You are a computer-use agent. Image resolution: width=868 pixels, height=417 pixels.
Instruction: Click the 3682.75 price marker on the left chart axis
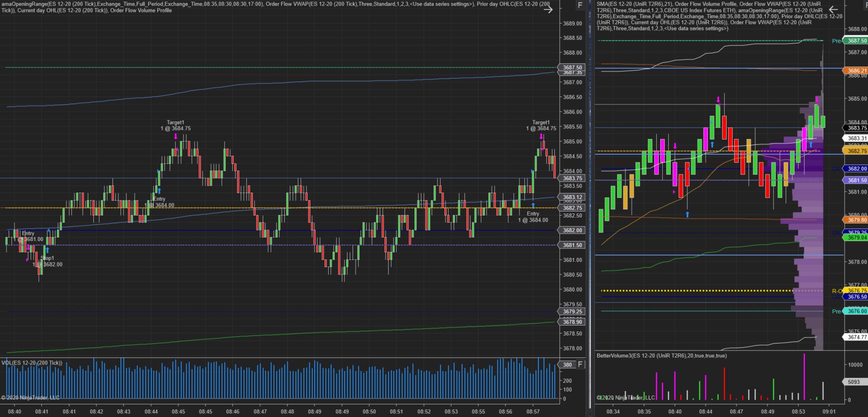click(x=572, y=208)
